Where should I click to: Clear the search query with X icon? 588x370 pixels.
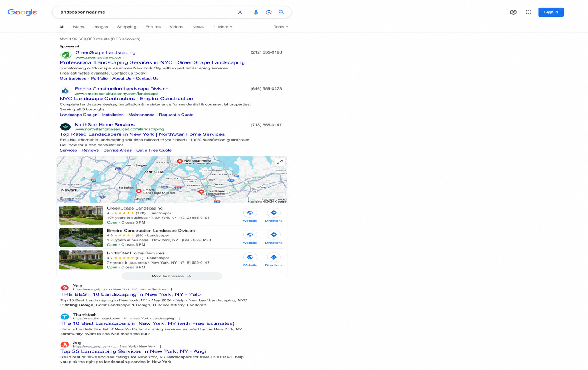coord(240,12)
